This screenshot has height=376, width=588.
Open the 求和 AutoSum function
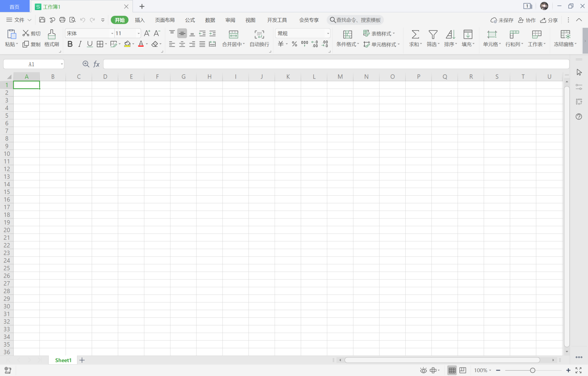pos(415,38)
